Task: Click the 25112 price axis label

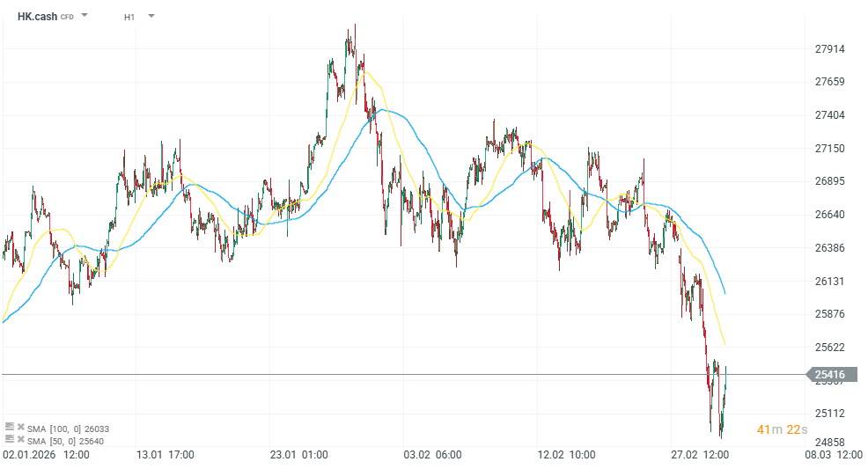Action: 830,414
